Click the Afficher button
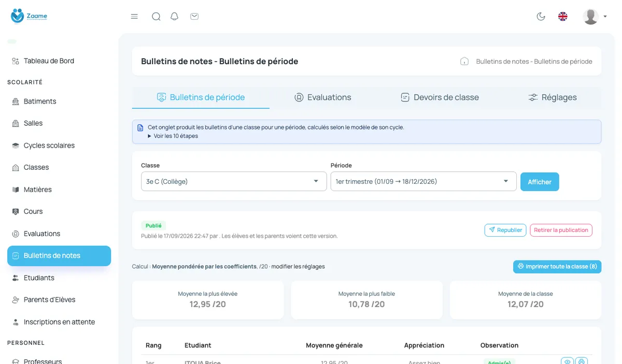 pos(540,182)
